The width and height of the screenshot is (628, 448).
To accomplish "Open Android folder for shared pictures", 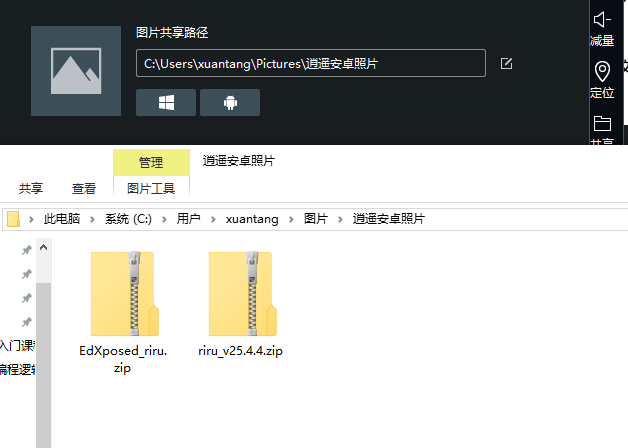I will pos(230,102).
